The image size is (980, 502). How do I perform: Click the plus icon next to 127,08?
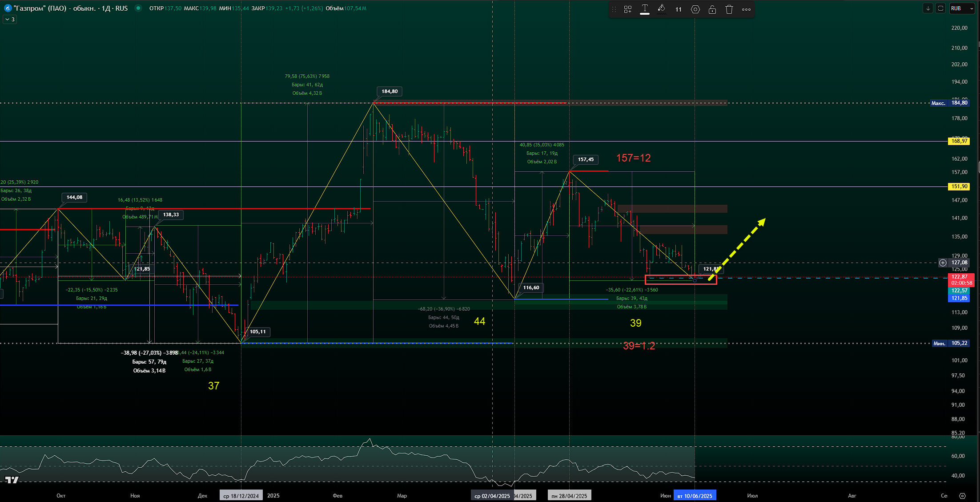[x=943, y=263]
